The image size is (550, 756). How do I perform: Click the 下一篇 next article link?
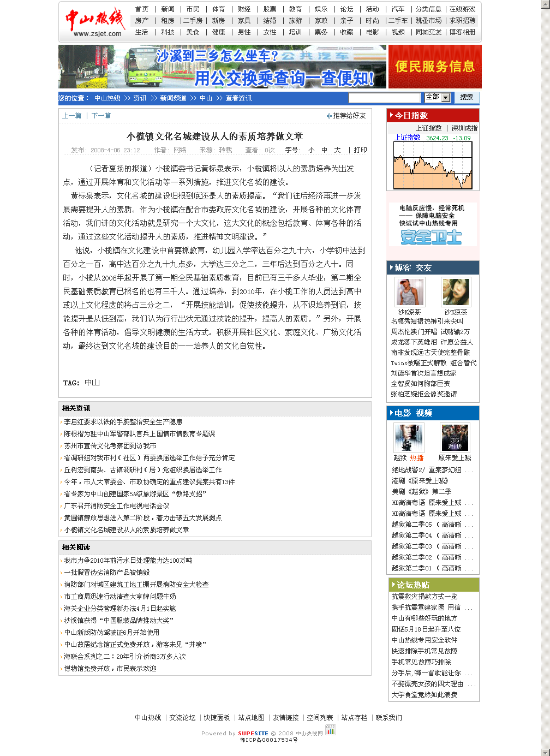coord(101,116)
